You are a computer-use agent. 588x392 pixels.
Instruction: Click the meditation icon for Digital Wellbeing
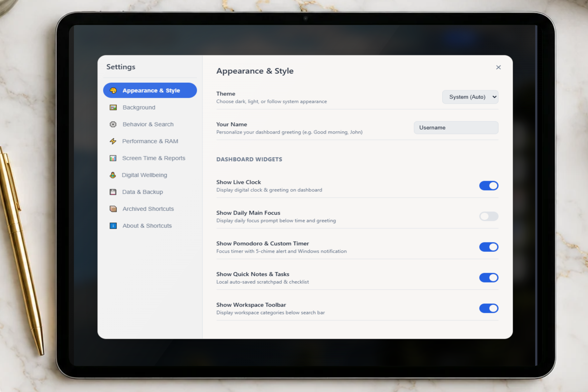pos(113,175)
